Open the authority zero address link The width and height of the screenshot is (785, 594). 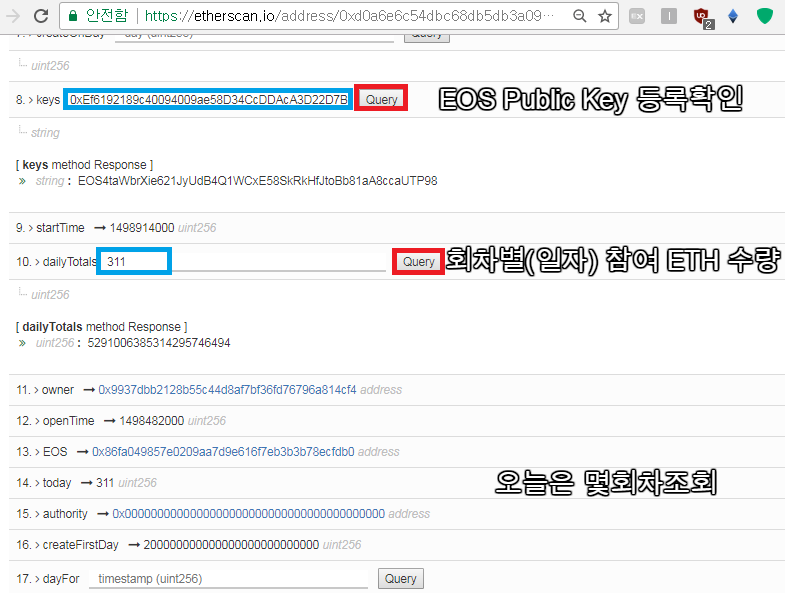click(249, 514)
